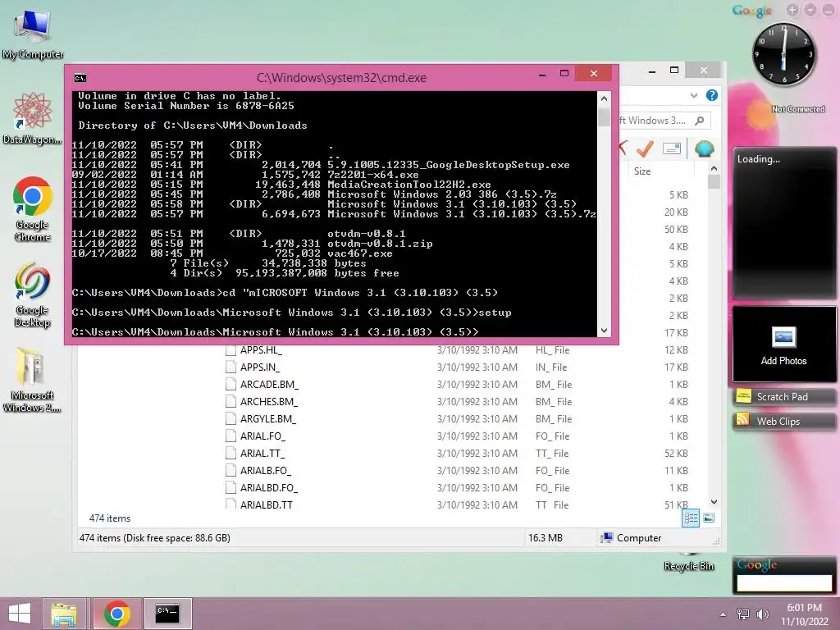Open the Microsoft Windows 2 zipped folder on desktop
Viewport: 840px width, 630px height.
tap(32, 379)
